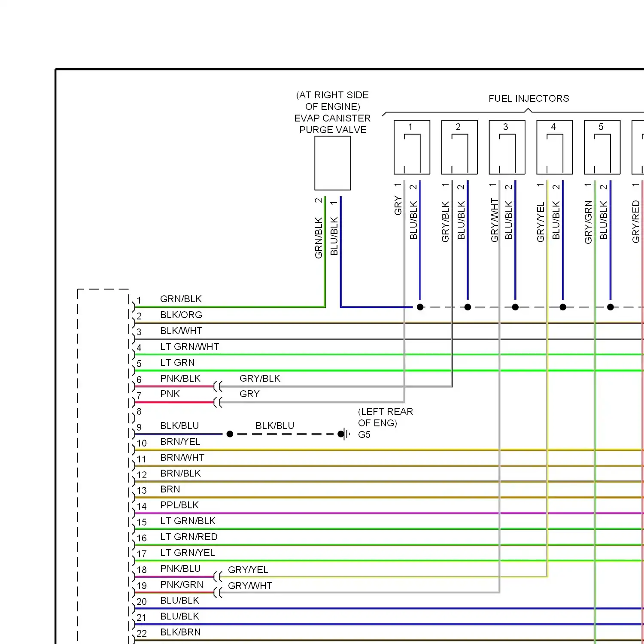Viewport: 644px width, 644px height.
Task: Click the horizontal GRY label after pin 7 connector
Action: coord(249,394)
